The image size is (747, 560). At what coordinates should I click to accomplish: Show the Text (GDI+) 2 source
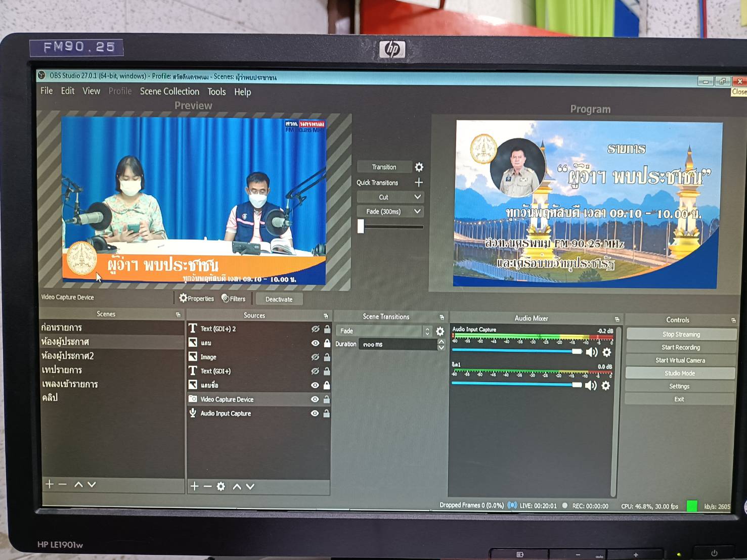(x=315, y=329)
